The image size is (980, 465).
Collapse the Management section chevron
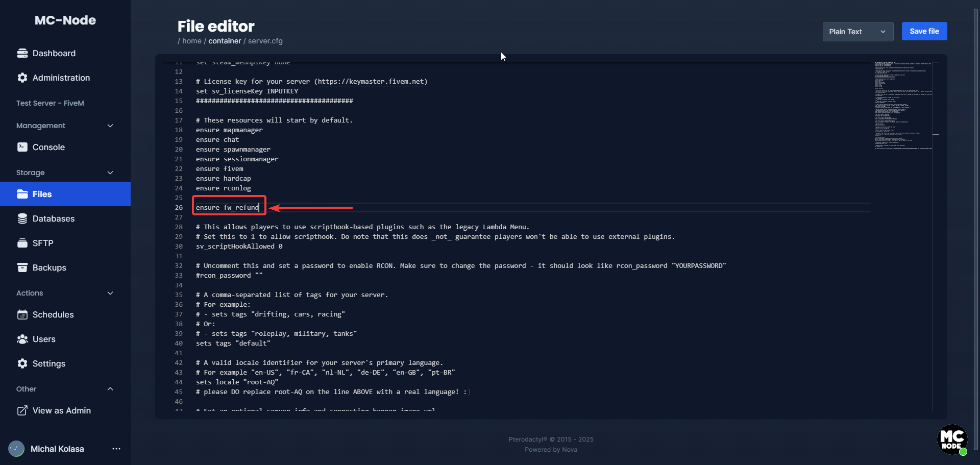(x=110, y=126)
